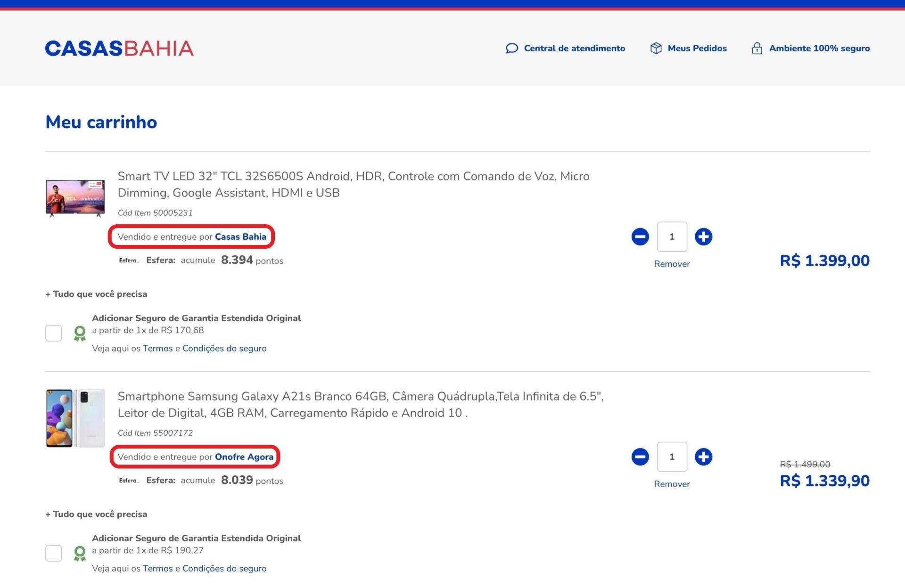Open Condições do seguro link under smartphone warranty
905x588 pixels.
224,568
